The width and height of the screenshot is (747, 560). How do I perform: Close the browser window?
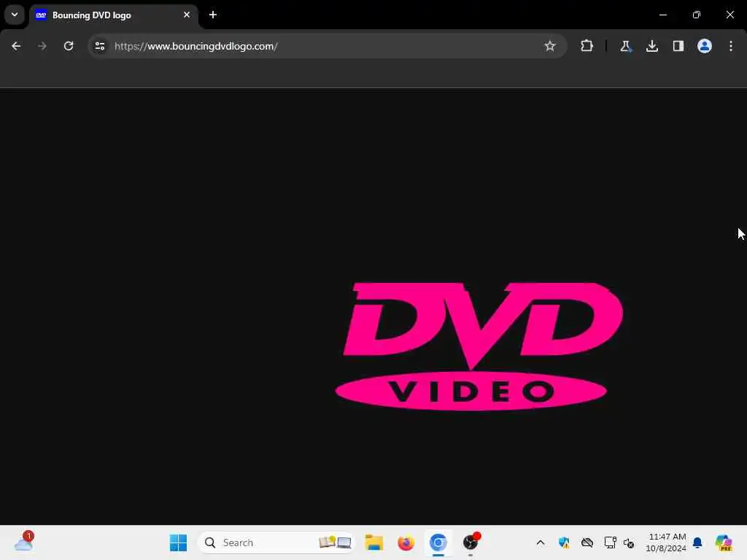click(729, 15)
